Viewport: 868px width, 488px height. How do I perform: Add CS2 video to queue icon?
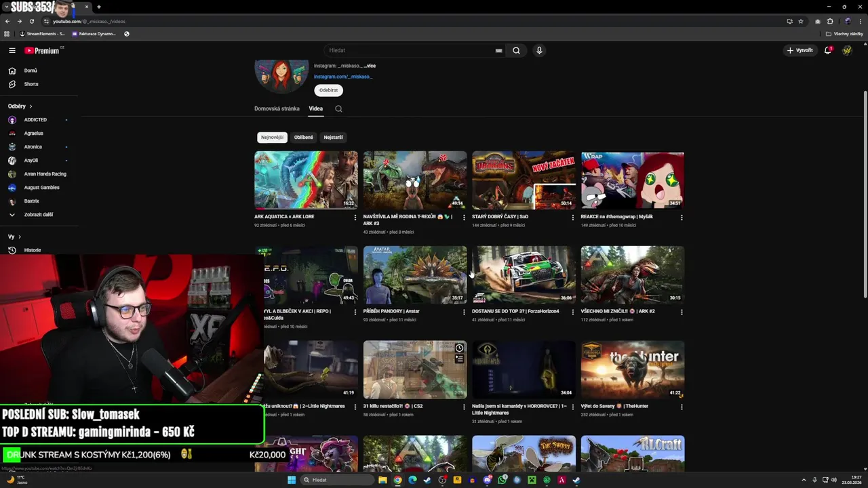459,359
